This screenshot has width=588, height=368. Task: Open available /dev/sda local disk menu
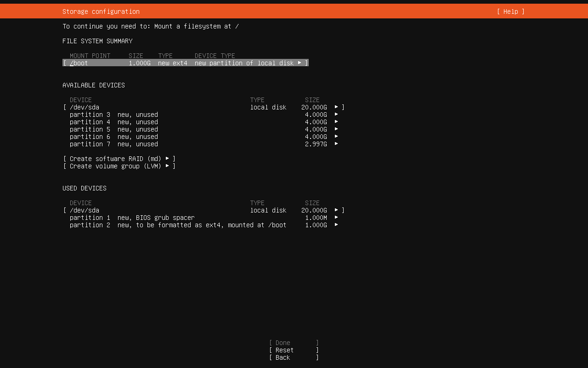pyautogui.click(x=84, y=107)
